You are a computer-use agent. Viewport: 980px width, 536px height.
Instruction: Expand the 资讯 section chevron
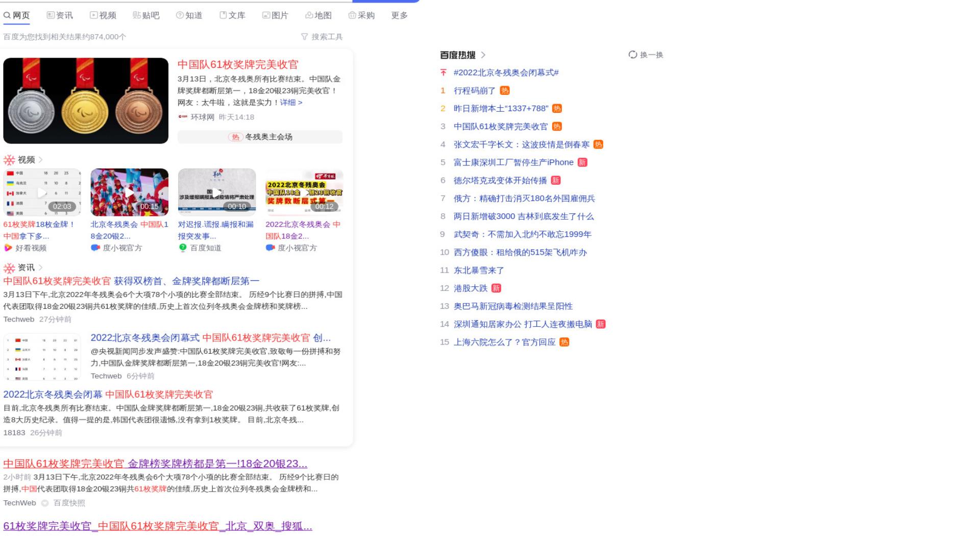coord(41,267)
